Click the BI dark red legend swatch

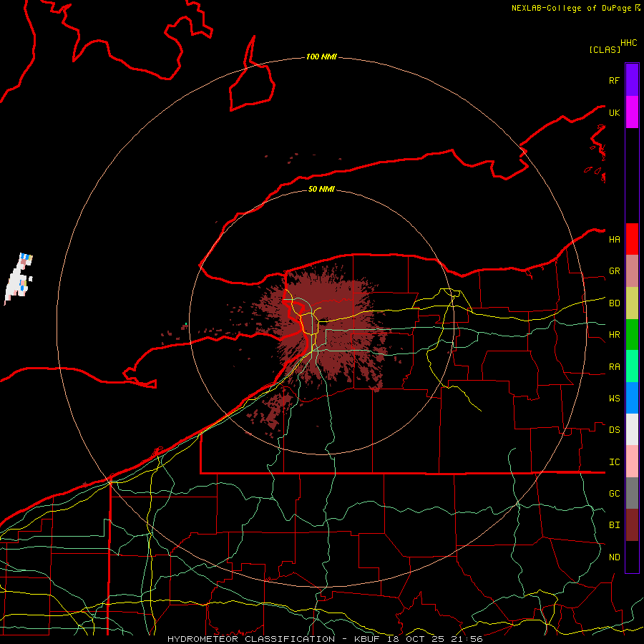(632, 525)
